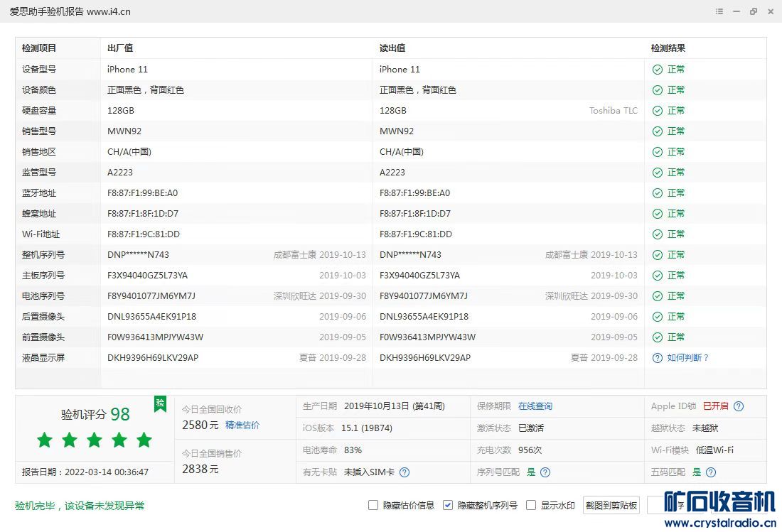Click the green check icon in Wi-Fi地址 row
This screenshot has width=782, height=532.
click(x=658, y=234)
